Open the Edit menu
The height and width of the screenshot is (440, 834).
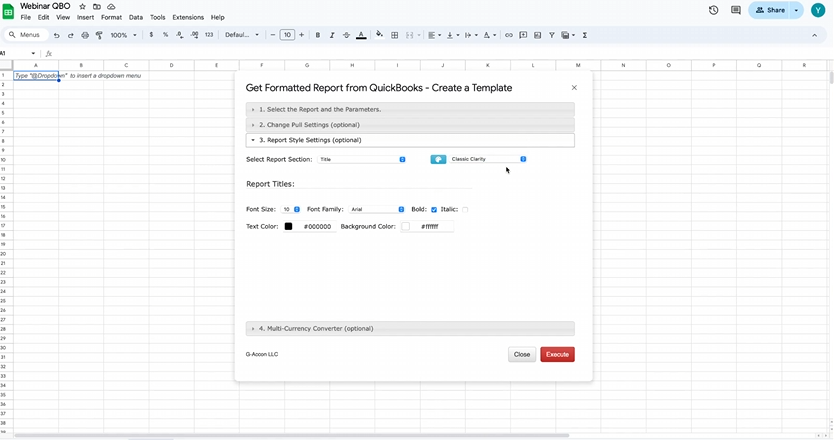click(x=44, y=18)
